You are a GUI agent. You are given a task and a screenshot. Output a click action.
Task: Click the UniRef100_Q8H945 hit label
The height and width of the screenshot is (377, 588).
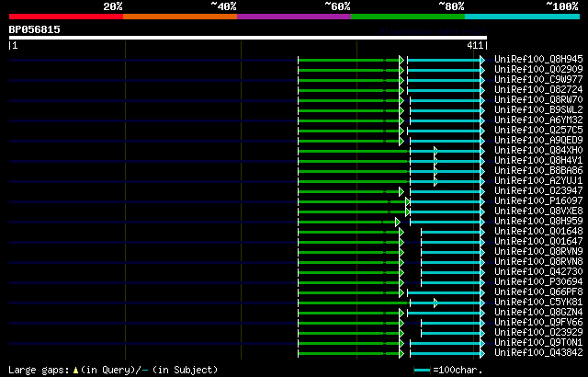pos(538,59)
